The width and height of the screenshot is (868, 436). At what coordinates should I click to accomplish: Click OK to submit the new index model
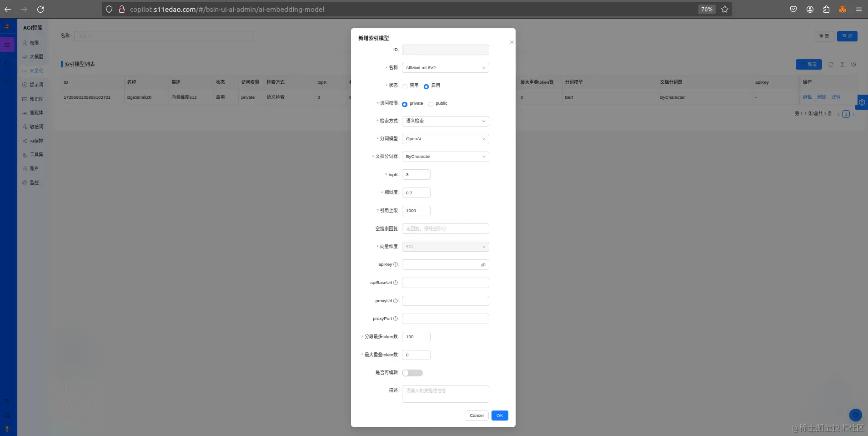point(500,416)
